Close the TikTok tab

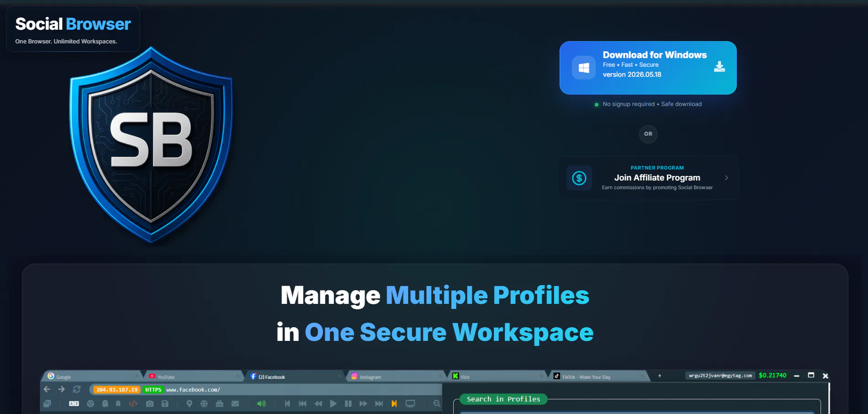pyautogui.click(x=642, y=376)
